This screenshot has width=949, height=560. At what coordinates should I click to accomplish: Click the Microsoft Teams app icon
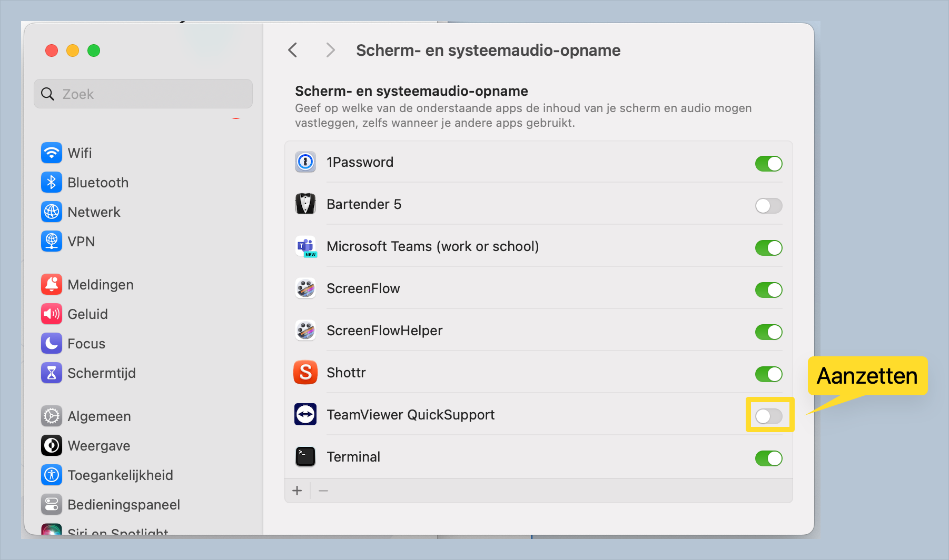[x=305, y=246]
